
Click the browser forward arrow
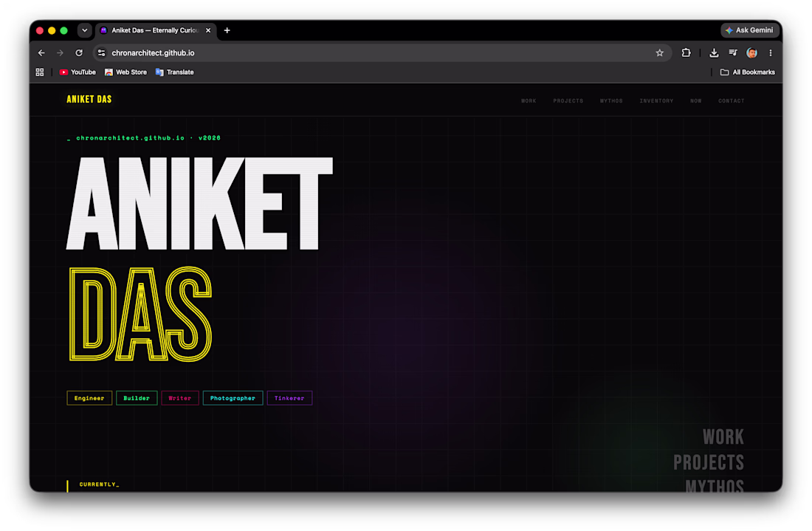tap(60, 53)
